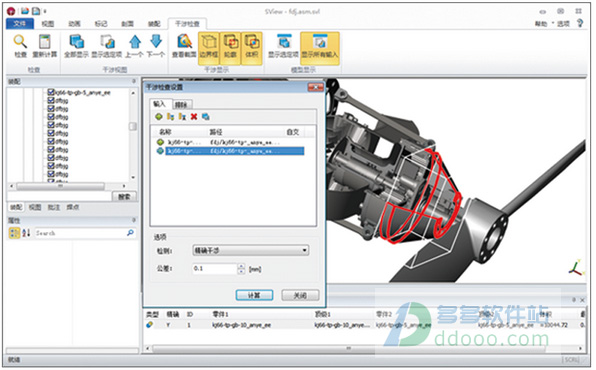The height and width of the screenshot is (370, 596).
Task: Select kj66-tp-gb-5_anye_ee tree item label
Action: click(83, 92)
